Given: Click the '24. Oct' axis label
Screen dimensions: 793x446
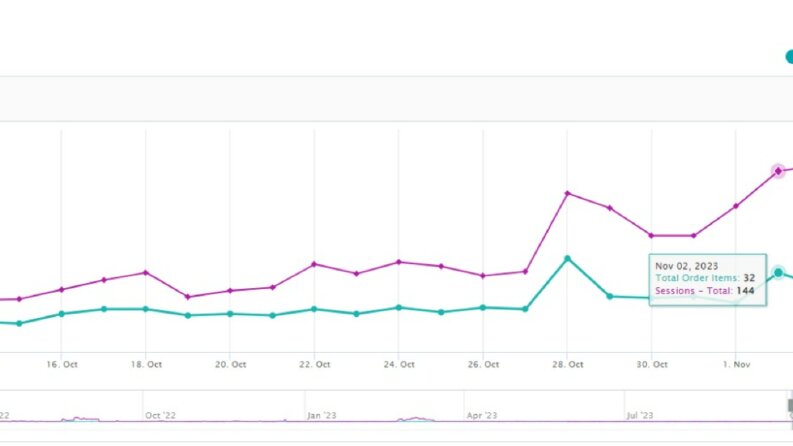Looking at the screenshot, I should 399,364.
